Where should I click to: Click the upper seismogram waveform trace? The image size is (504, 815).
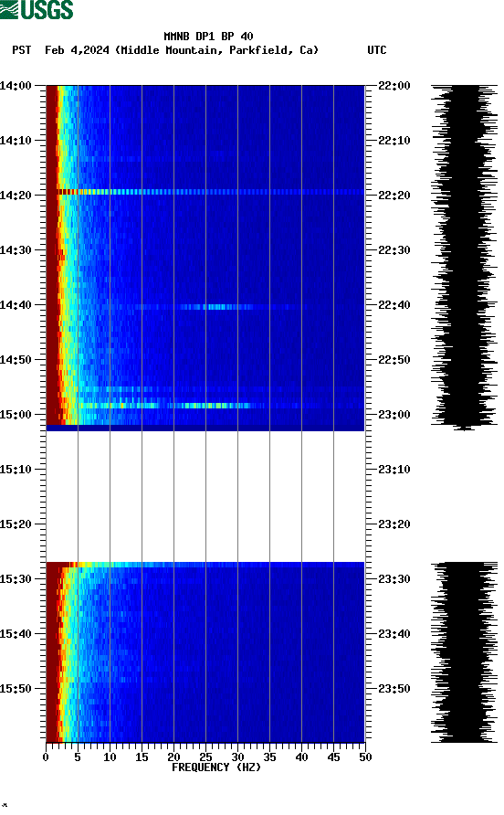pos(464,258)
